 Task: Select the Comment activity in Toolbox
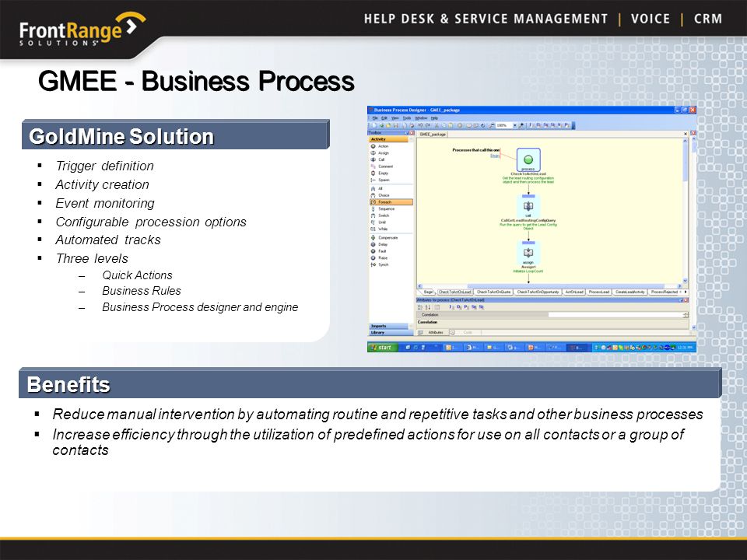pyautogui.click(x=382, y=166)
